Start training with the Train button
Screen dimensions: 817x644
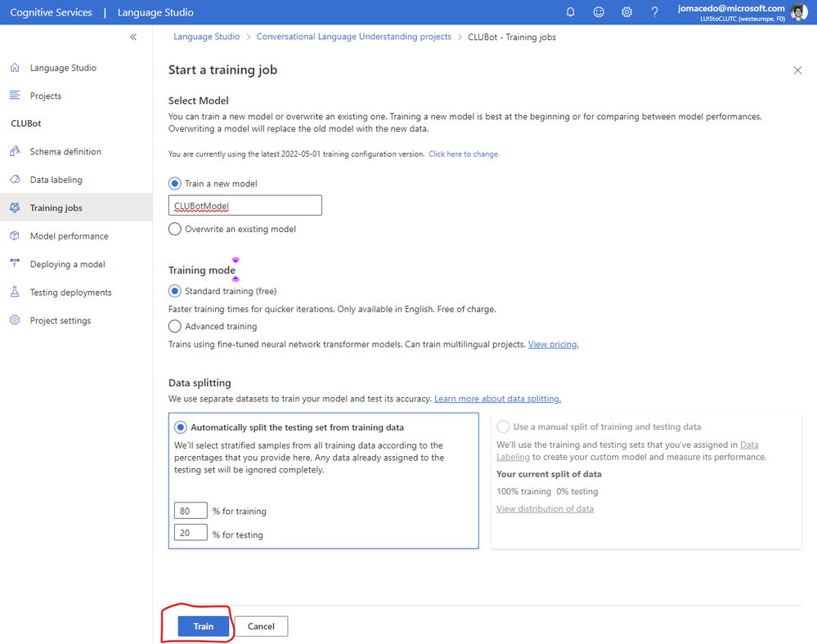(203, 626)
